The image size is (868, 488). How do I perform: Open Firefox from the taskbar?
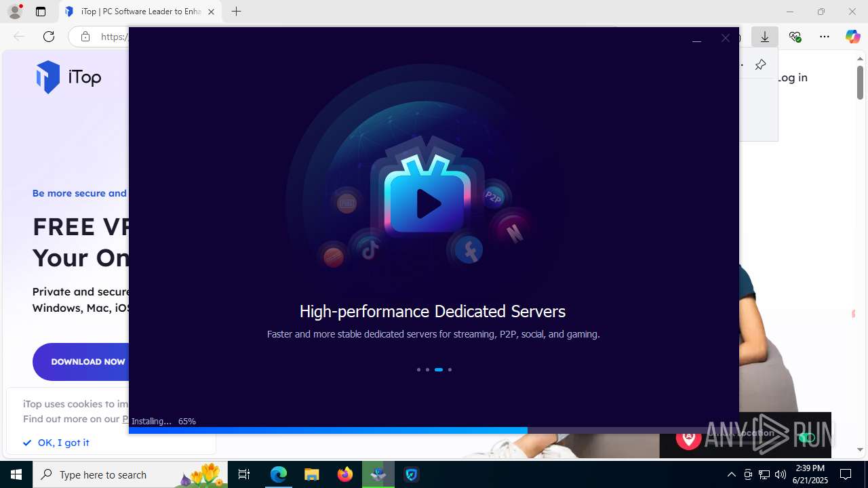(x=345, y=474)
